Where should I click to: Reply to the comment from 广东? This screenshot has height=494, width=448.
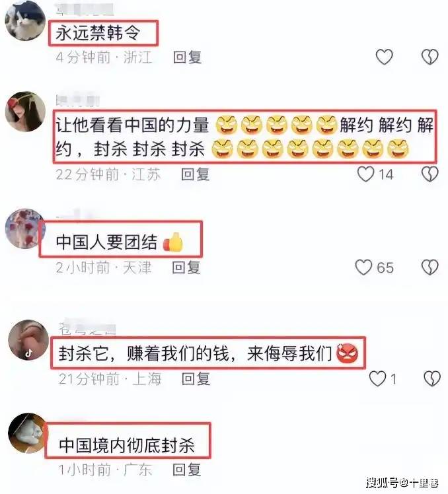[186, 470]
